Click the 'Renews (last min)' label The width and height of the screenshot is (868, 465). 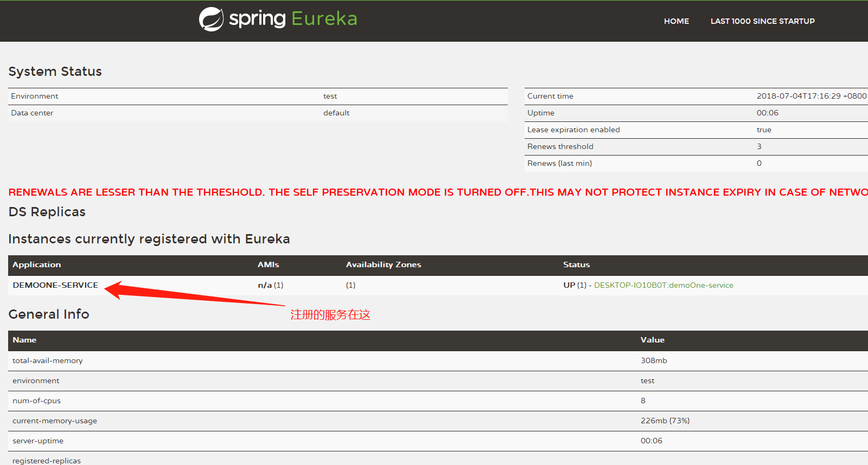coord(559,163)
